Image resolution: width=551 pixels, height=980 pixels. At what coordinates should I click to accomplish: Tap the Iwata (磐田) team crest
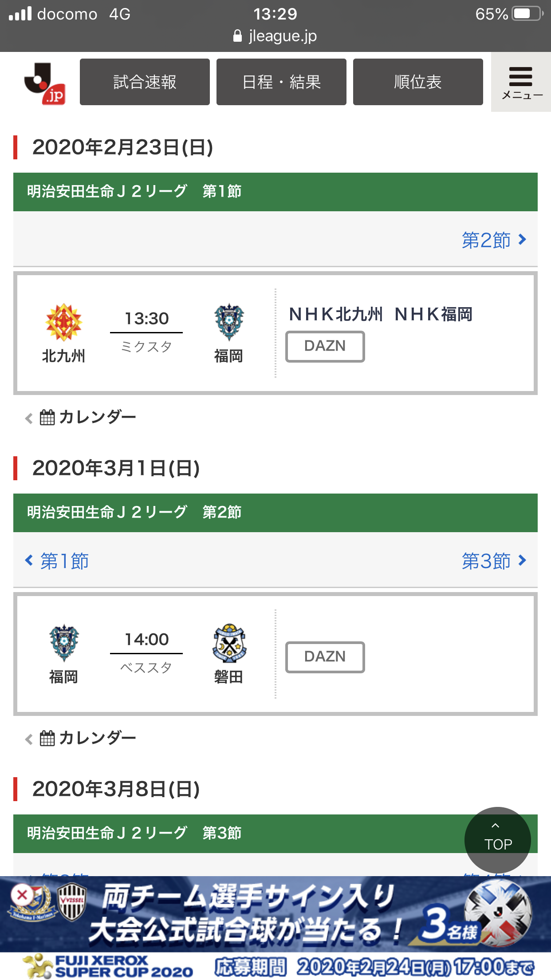pyautogui.click(x=228, y=644)
